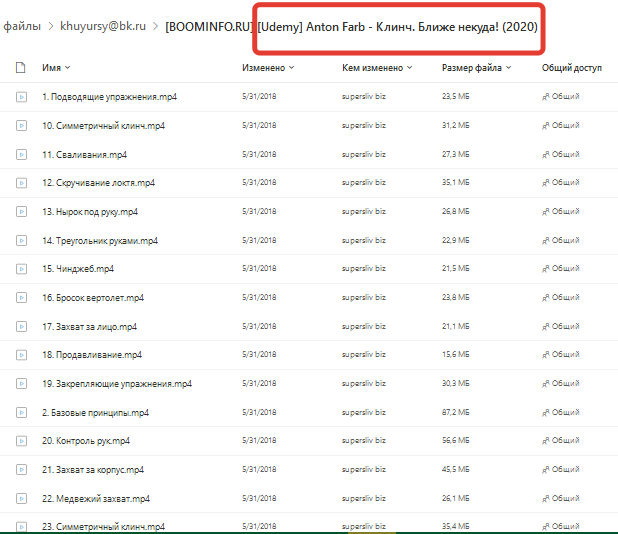Screen dimensions: 618x534
Task: Click shared icon in 1. Подводящие упражнения row
Action: point(545,97)
